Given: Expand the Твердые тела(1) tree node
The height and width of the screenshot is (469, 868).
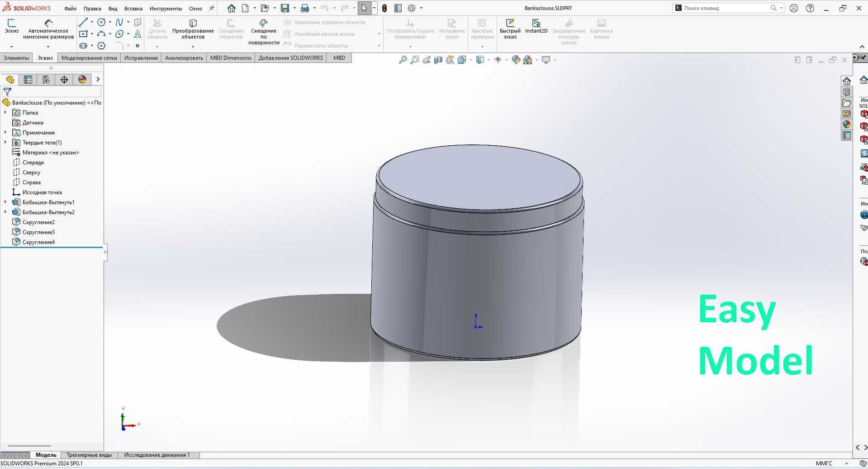Looking at the screenshot, I should coord(5,142).
